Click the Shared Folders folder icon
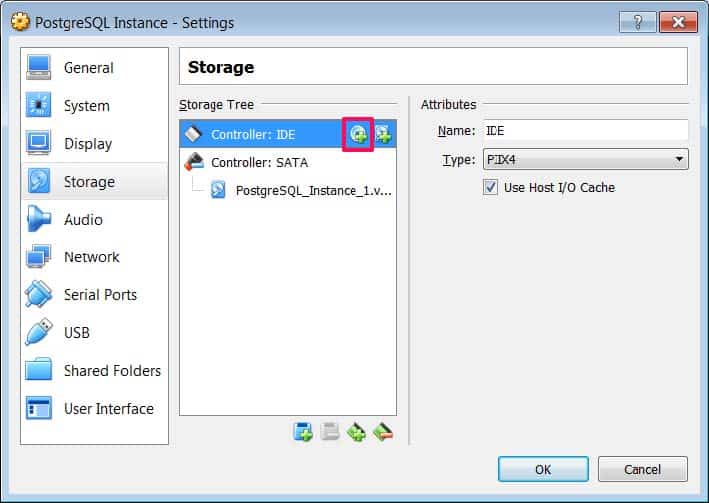The width and height of the screenshot is (709, 503). (x=38, y=370)
